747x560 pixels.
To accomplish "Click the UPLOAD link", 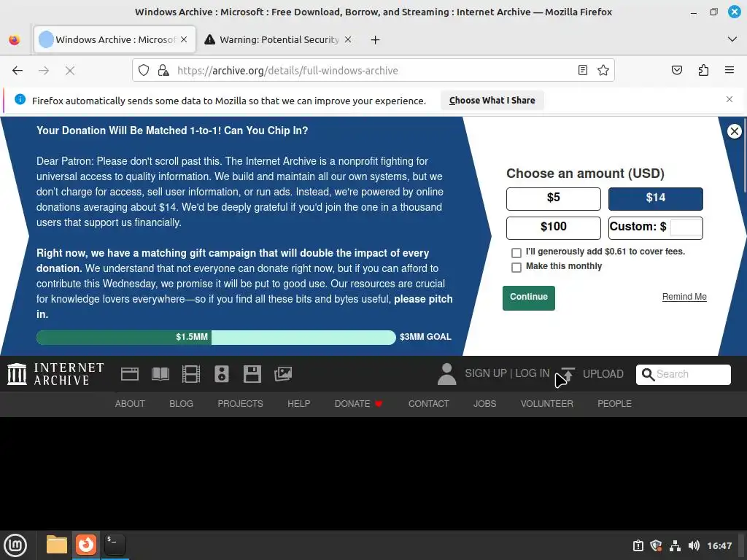I will [x=603, y=374].
